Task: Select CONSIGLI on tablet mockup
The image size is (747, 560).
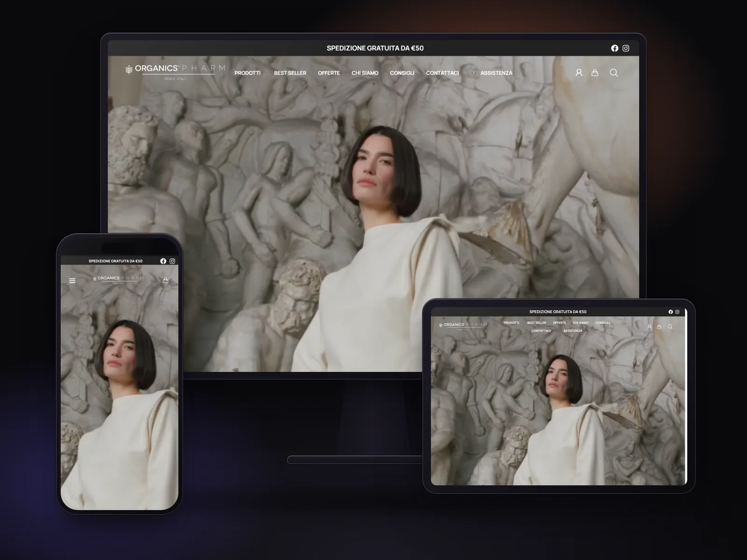Action: click(603, 323)
